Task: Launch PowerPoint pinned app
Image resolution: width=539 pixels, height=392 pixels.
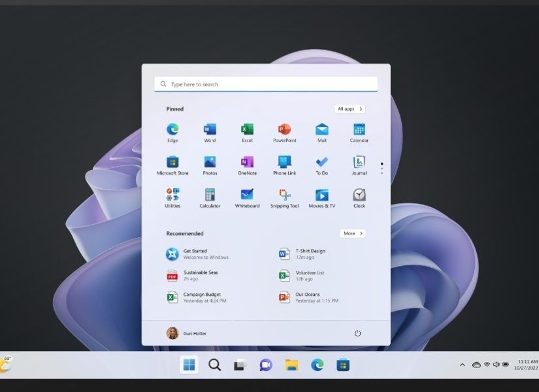Action: (x=285, y=133)
